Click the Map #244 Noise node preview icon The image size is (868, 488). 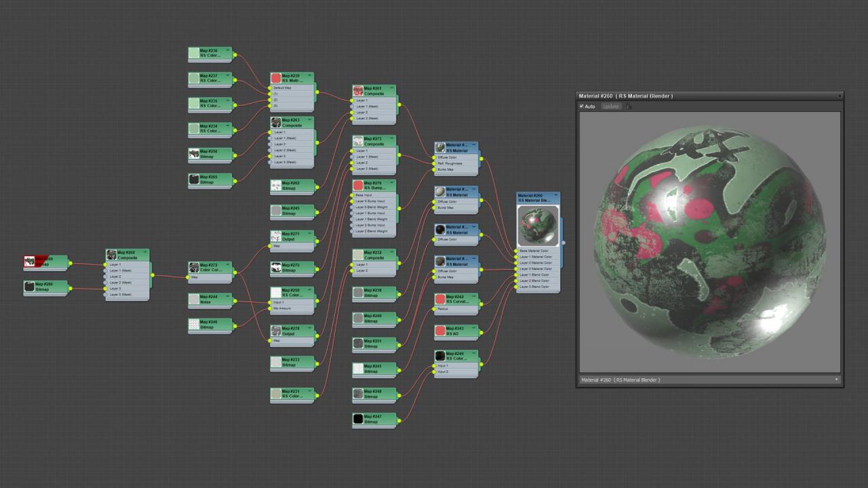point(194,299)
